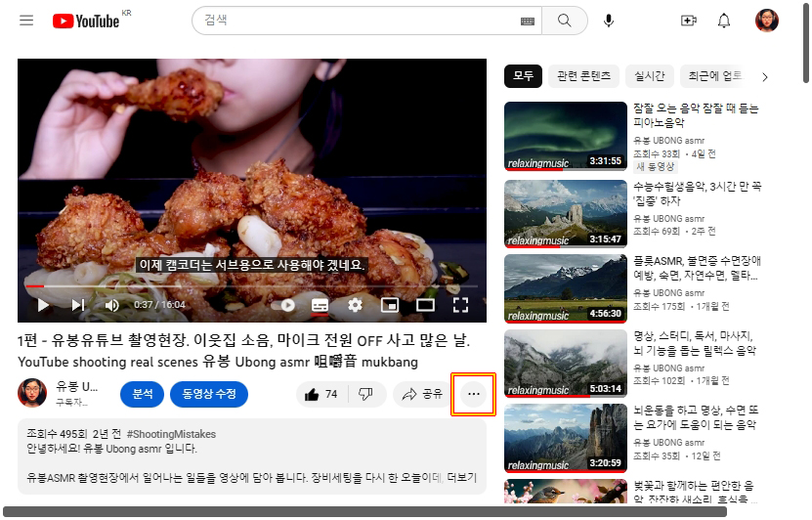
Task: Toggle autoplay switch in player
Action: 283,305
